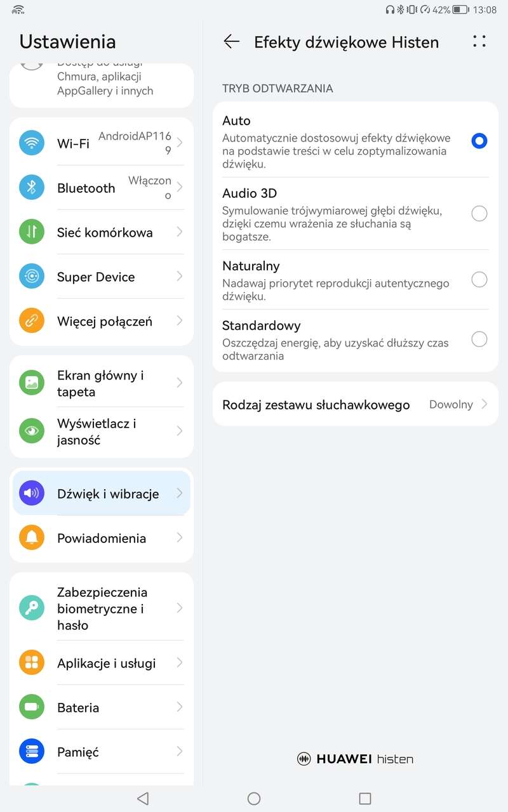Open Wyświetlacz i jasność settings item
The image size is (508, 812).
click(102, 431)
